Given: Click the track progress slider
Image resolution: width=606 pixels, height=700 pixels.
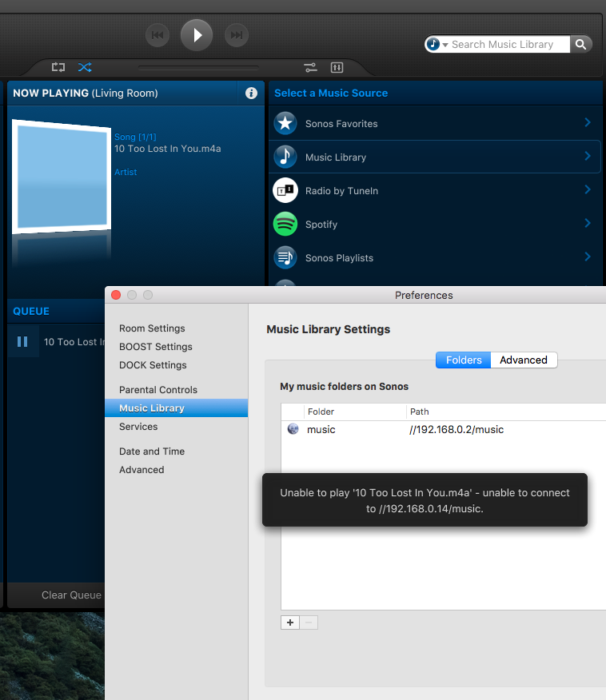Looking at the screenshot, I should (x=198, y=68).
